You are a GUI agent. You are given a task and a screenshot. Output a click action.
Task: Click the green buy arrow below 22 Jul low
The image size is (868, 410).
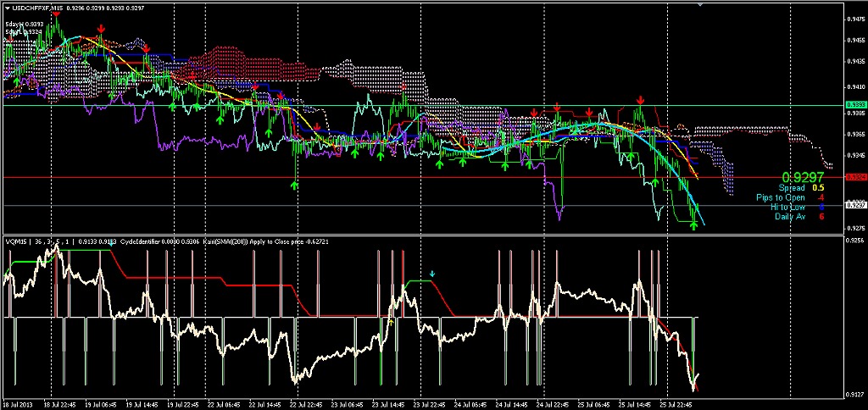(294, 184)
